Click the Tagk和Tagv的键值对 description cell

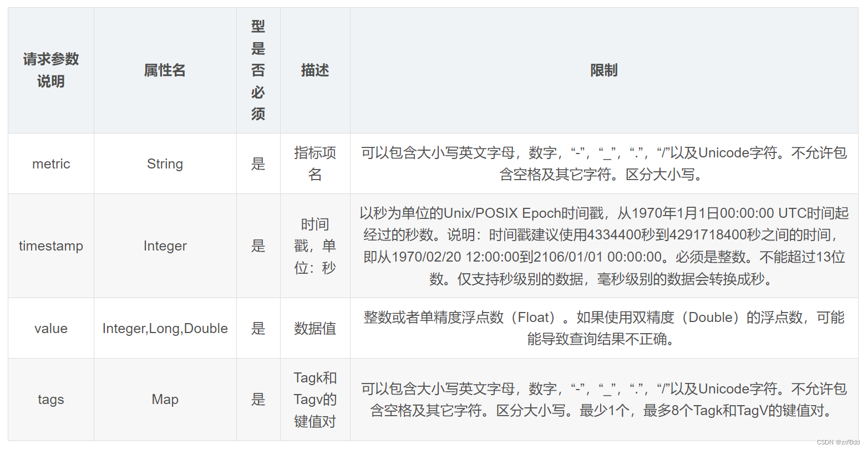(314, 399)
